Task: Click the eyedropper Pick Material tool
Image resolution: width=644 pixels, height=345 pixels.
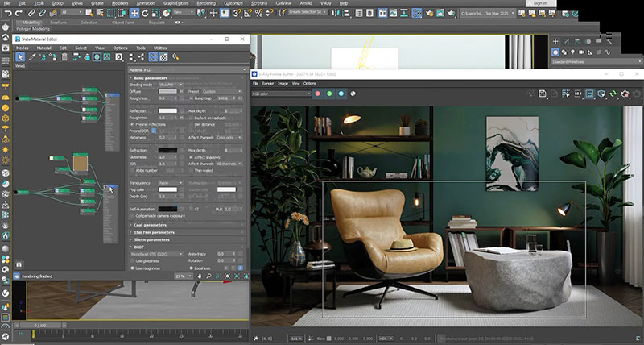Action: pyautogui.click(x=31, y=57)
